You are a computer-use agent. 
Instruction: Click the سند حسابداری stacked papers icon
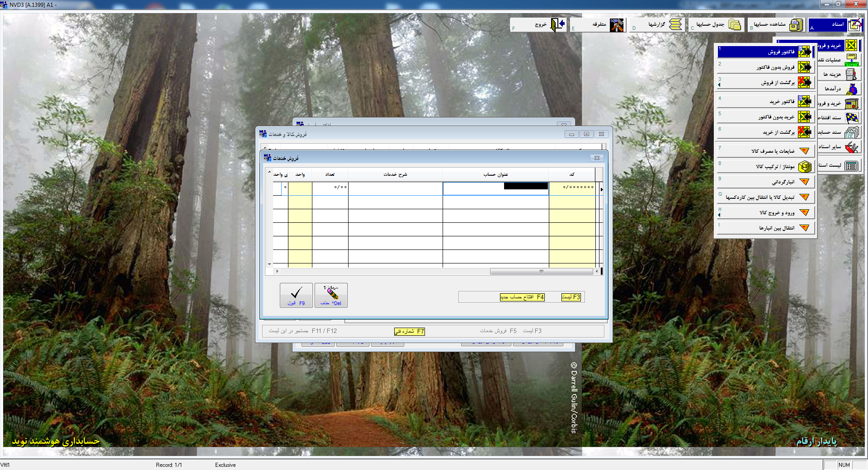[x=852, y=132]
